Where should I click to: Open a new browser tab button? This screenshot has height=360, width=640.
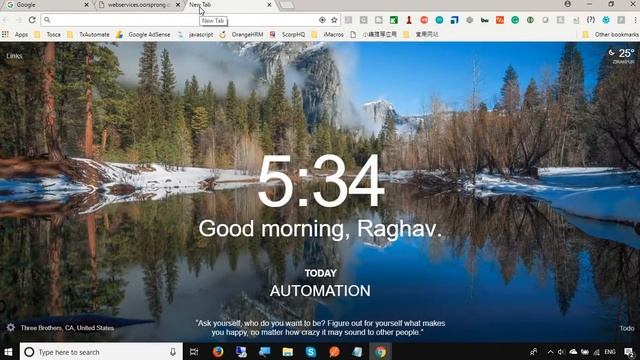point(287,5)
